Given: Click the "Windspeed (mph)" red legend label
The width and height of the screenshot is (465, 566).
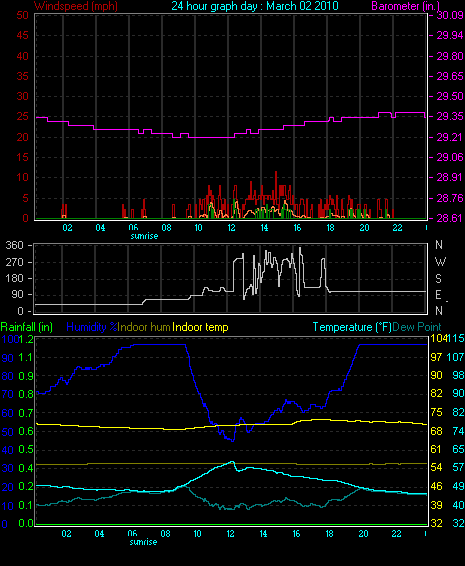Looking at the screenshot, I should tap(76, 6).
